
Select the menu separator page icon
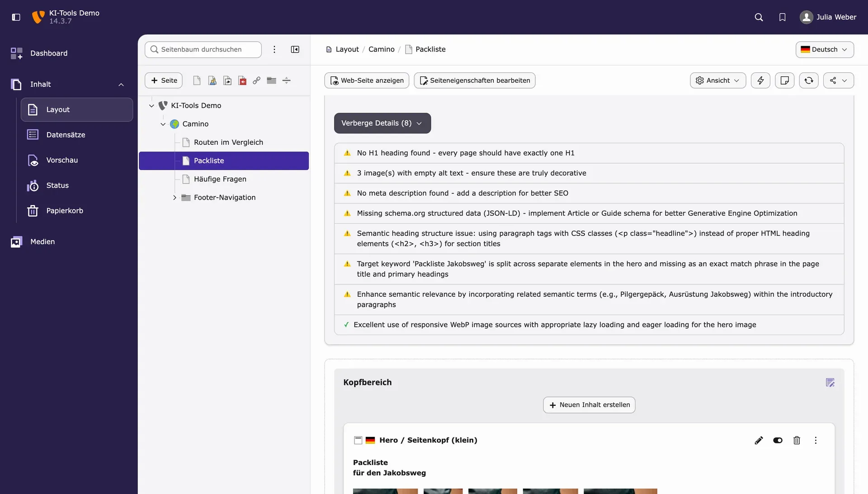point(287,81)
